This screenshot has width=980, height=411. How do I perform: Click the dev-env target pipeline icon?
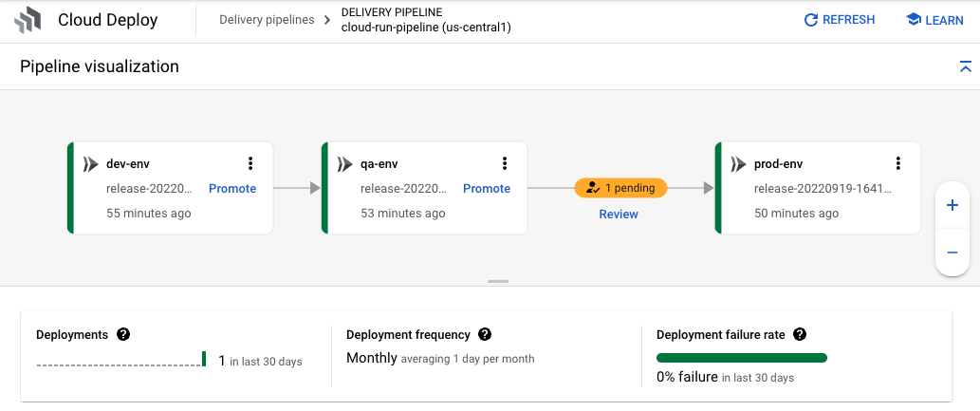91,164
